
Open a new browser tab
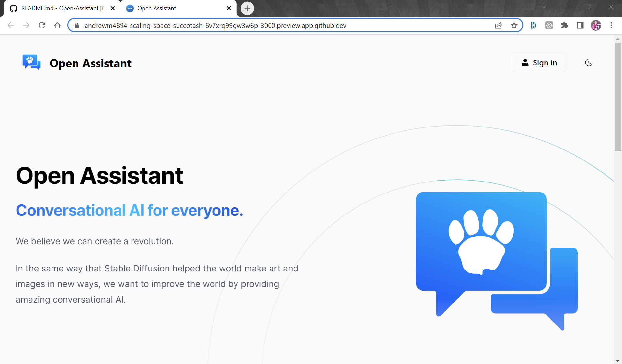(x=247, y=8)
